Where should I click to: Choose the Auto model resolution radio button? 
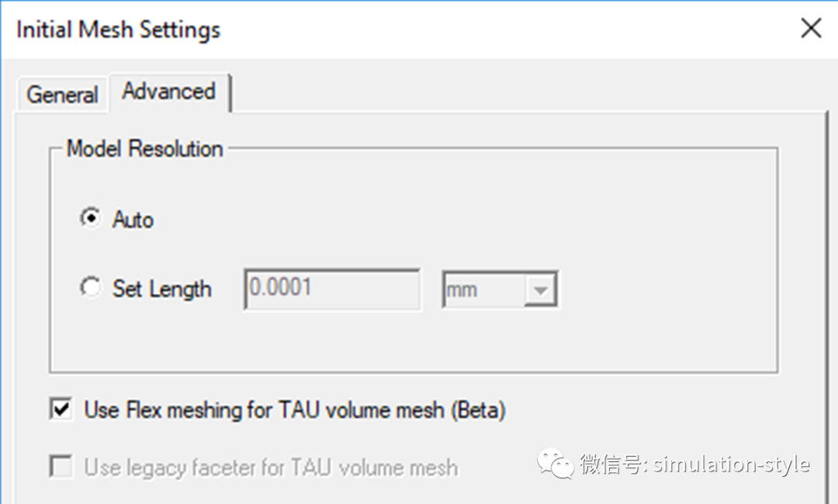(x=90, y=219)
